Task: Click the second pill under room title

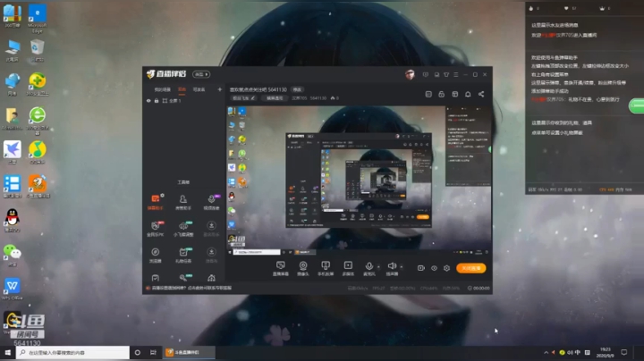Action: [x=275, y=98]
